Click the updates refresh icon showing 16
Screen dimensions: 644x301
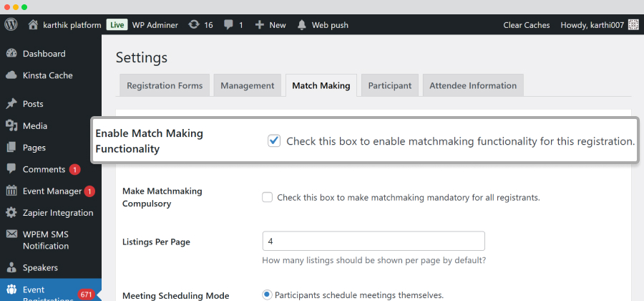(x=193, y=25)
